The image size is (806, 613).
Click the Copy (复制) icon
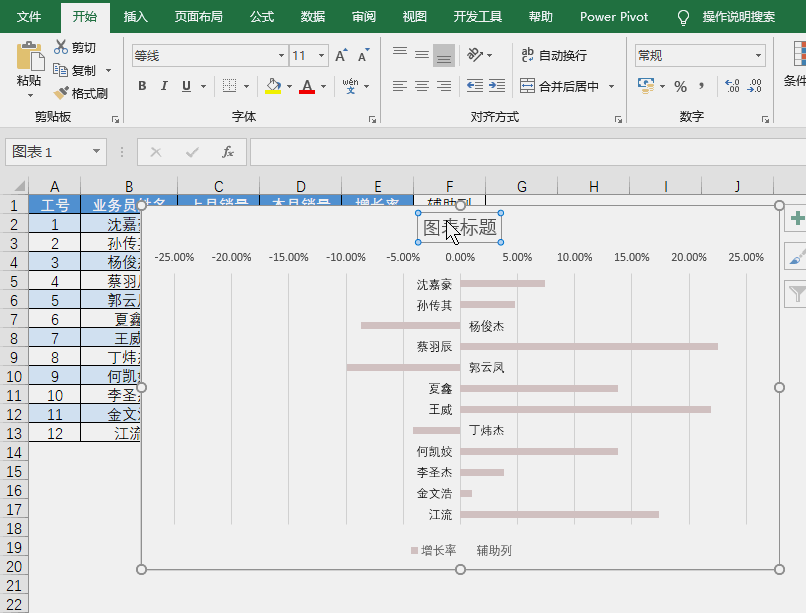coord(61,70)
